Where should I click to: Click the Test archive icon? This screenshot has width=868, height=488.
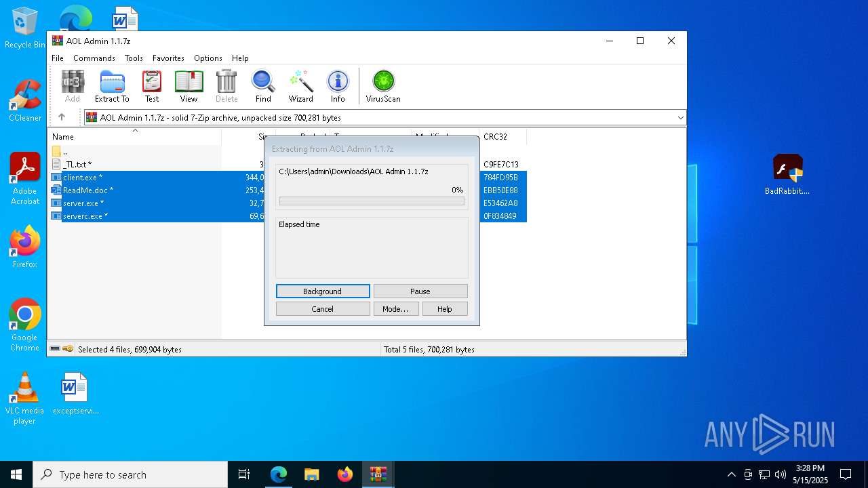pos(152,86)
